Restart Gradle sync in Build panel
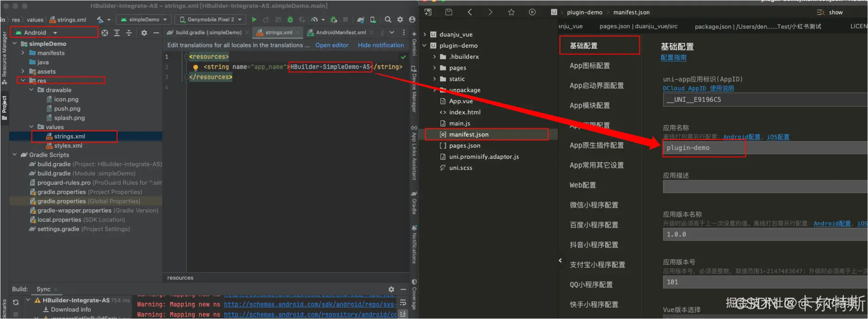The image size is (868, 319). [16, 302]
